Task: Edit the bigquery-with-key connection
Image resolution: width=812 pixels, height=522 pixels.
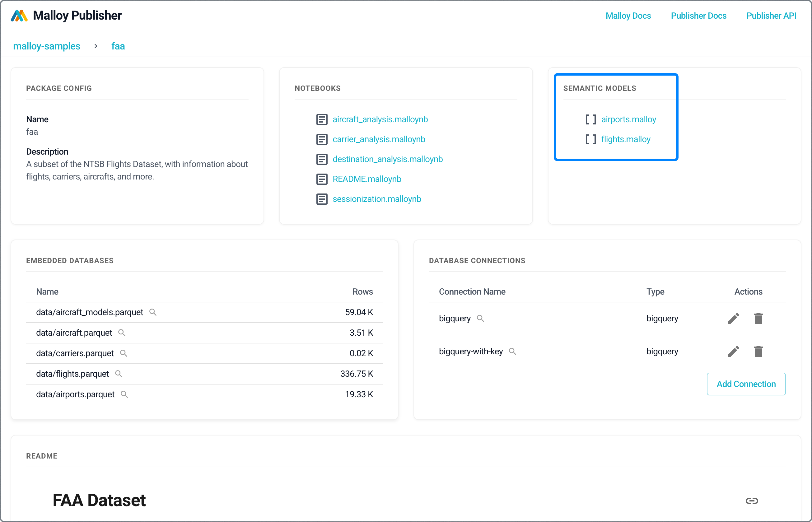Action: 733,352
